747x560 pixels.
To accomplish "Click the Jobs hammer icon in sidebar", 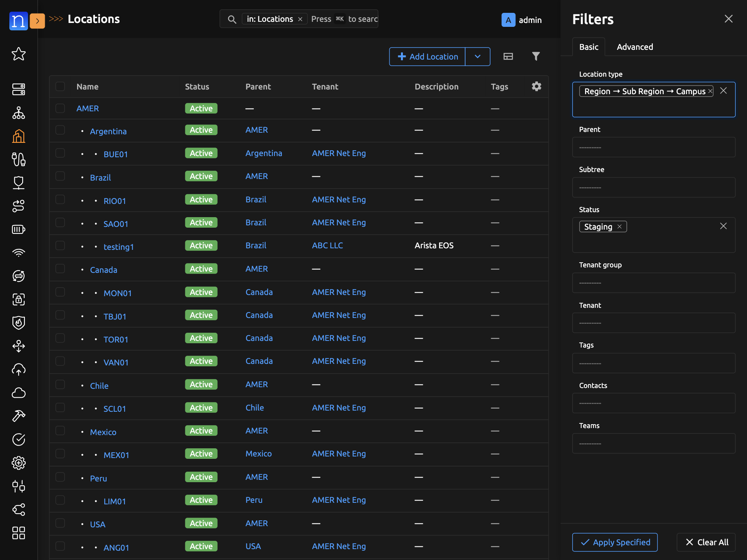I will [x=18, y=416].
